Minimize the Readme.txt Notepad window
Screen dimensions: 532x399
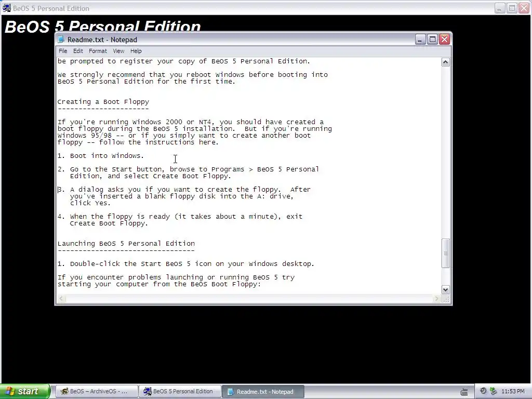[420, 39]
